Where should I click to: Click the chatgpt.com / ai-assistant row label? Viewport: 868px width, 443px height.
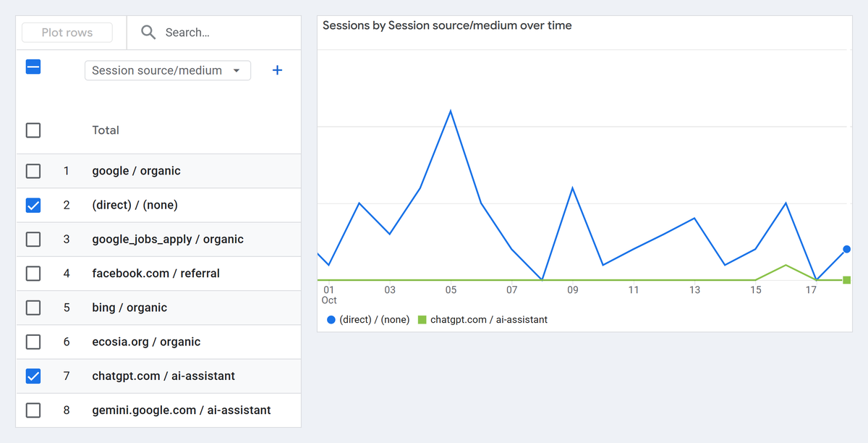[x=163, y=376]
